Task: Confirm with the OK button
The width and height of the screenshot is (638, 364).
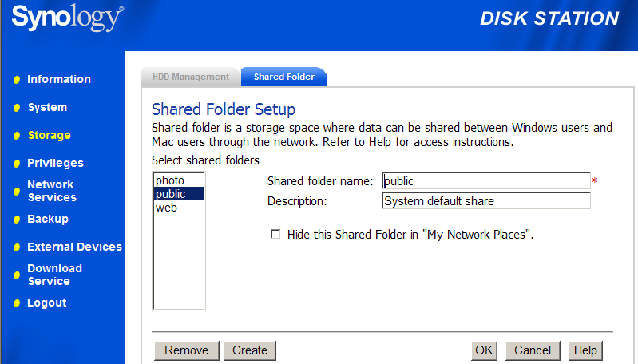Action: click(x=485, y=350)
